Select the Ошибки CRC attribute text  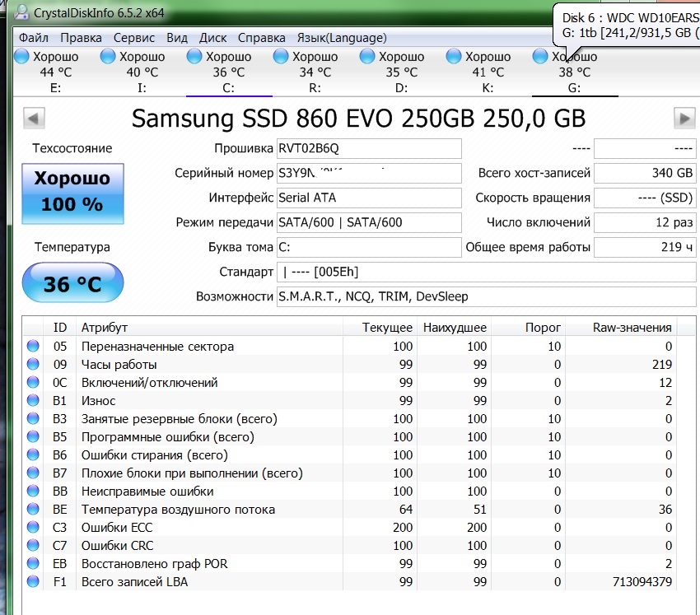[x=118, y=545]
